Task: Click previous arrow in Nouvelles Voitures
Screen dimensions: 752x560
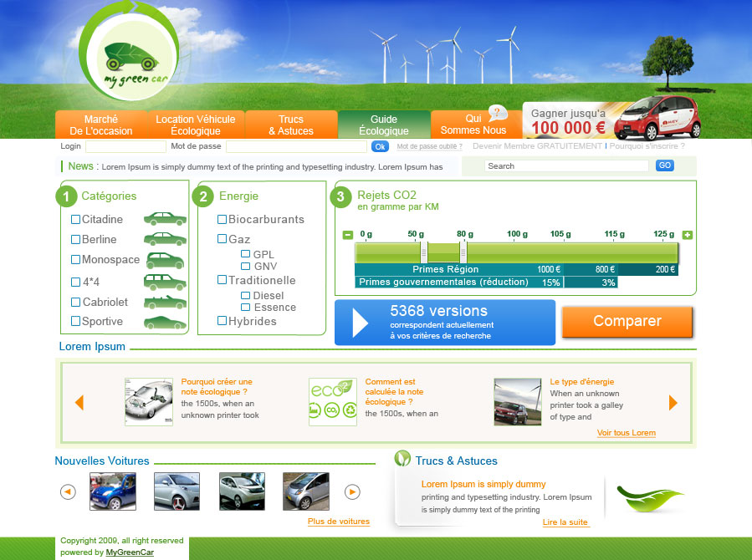Action: [x=68, y=492]
